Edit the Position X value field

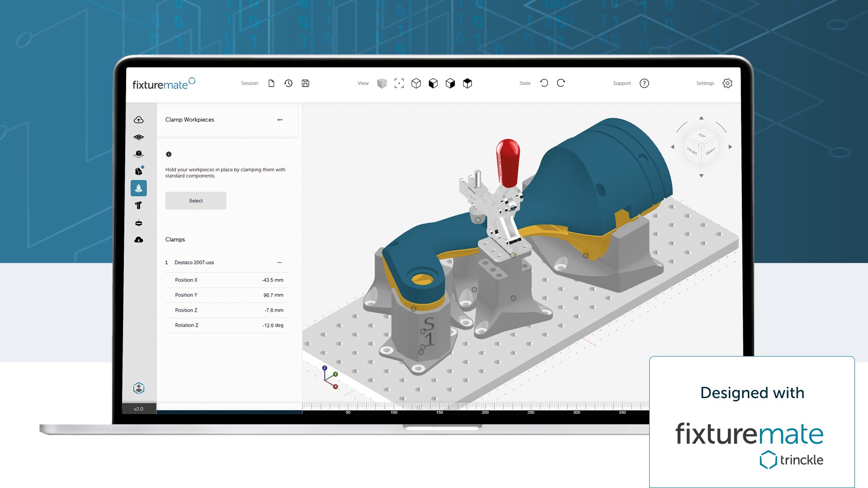(x=273, y=280)
